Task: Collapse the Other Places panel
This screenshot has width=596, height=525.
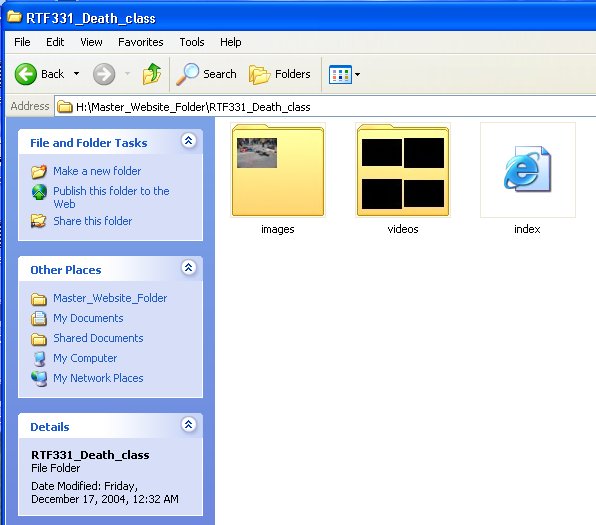Action: (189, 268)
